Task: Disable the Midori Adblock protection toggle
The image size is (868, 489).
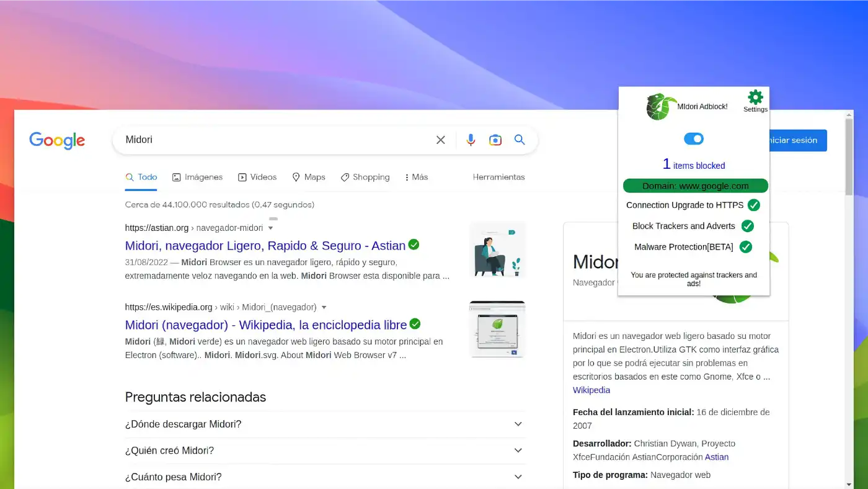Action: click(693, 138)
